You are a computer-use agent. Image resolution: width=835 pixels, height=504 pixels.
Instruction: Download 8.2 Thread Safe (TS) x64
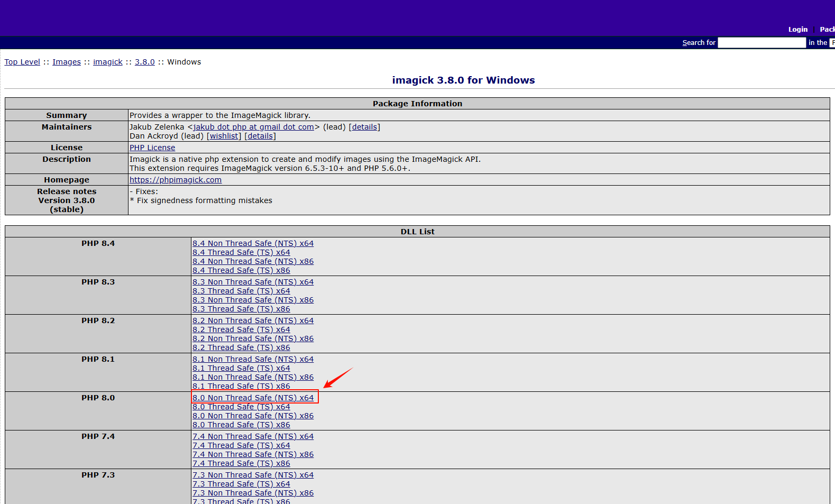coord(241,329)
